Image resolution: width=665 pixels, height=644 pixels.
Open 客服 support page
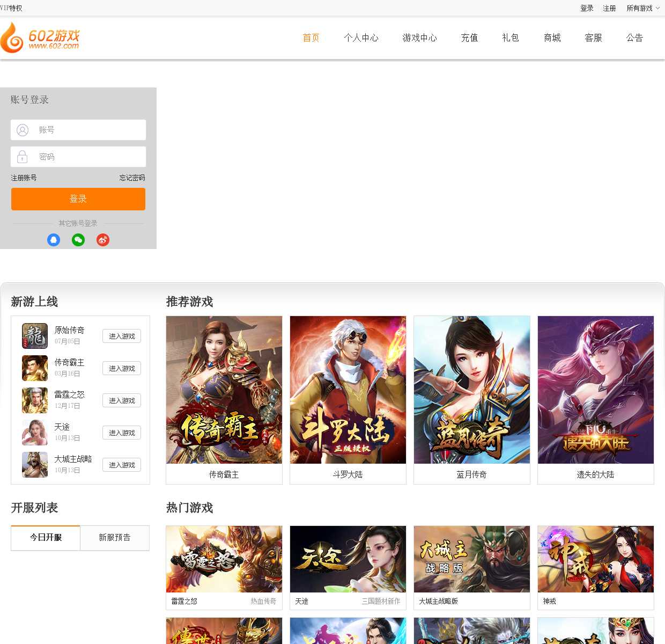point(594,38)
